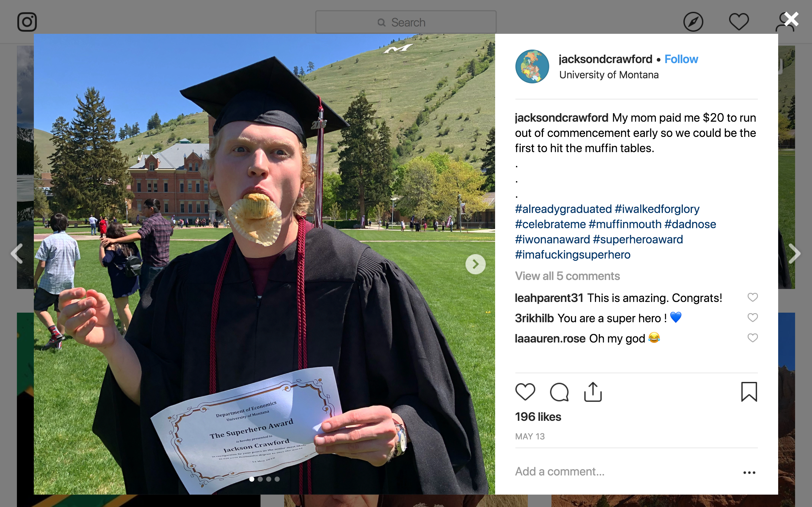Like the post with the heart icon

click(525, 392)
